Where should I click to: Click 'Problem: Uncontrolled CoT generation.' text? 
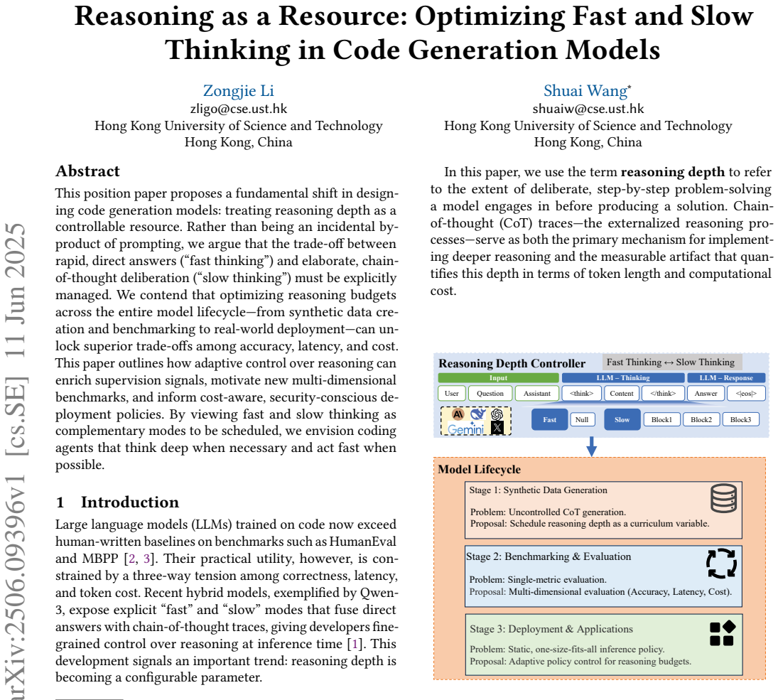[x=548, y=512]
